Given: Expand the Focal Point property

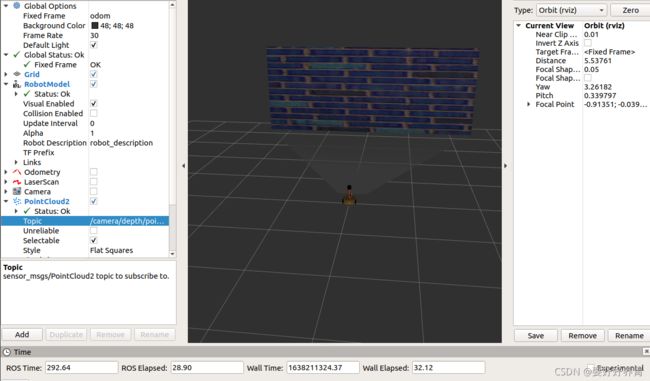Looking at the screenshot, I should [528, 104].
